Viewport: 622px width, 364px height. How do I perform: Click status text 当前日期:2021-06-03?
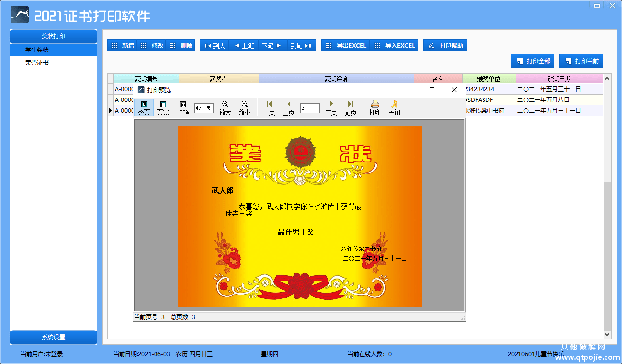(x=141, y=354)
